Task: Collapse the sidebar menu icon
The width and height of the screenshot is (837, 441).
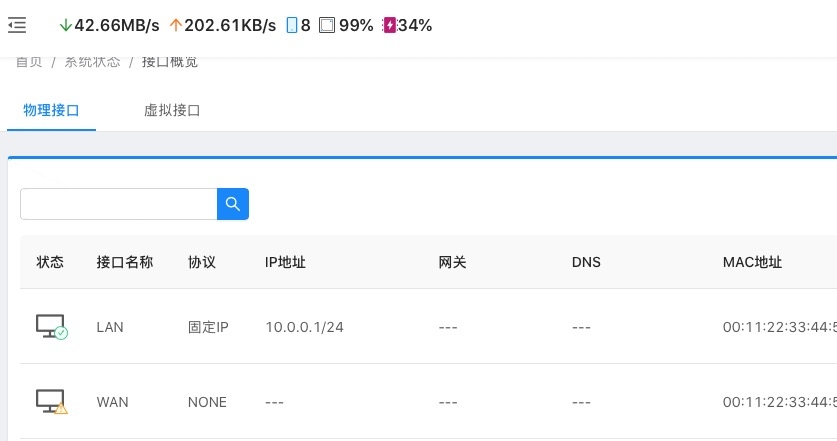Action: (x=17, y=26)
